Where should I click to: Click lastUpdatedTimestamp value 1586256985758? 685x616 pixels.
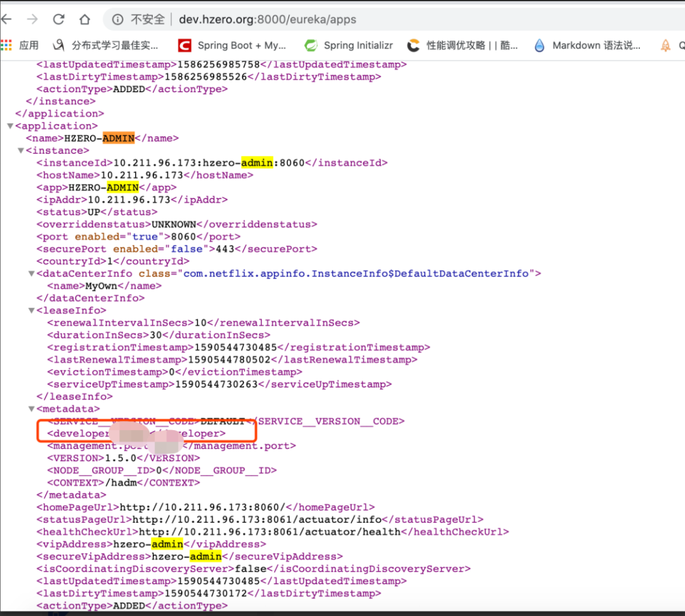click(x=218, y=65)
